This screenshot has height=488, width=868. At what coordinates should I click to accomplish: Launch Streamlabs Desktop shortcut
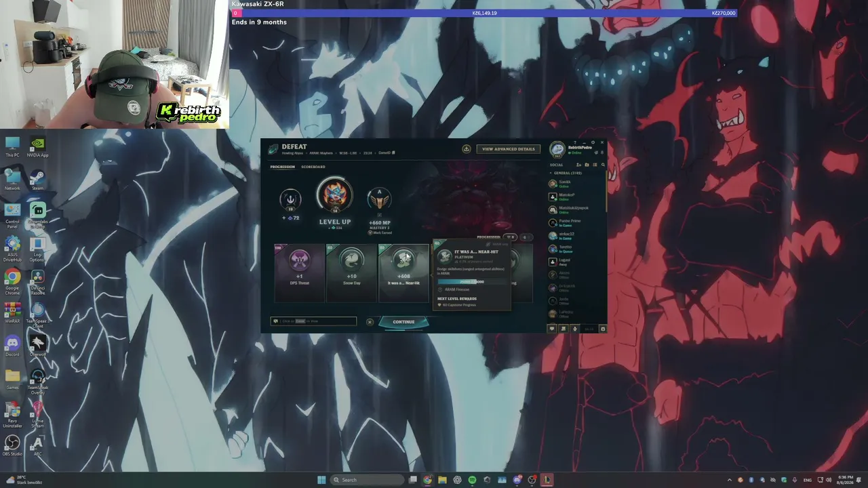pyautogui.click(x=37, y=216)
